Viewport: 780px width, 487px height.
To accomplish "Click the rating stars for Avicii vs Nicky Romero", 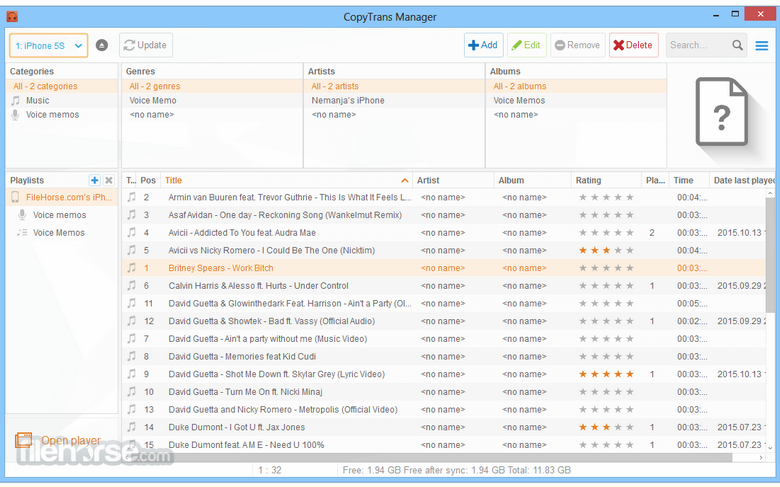I will click(606, 250).
